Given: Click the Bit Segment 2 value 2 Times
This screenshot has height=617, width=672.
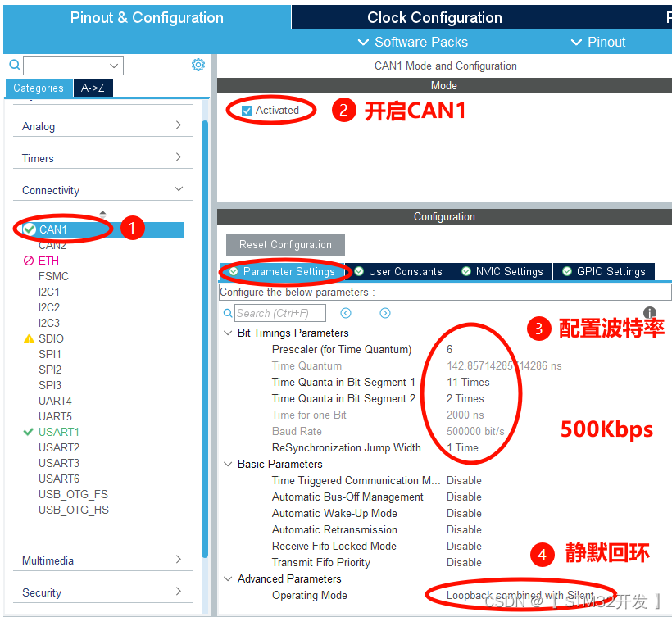Looking at the screenshot, I should (465, 398).
